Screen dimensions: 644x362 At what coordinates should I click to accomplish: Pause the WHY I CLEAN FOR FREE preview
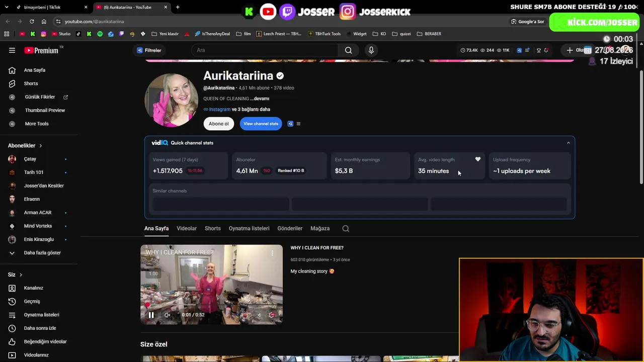click(x=151, y=315)
